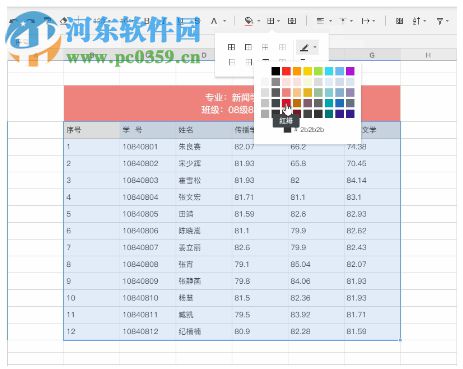Click cell with value 65.8
This screenshot has height=369, width=463.
click(316, 163)
